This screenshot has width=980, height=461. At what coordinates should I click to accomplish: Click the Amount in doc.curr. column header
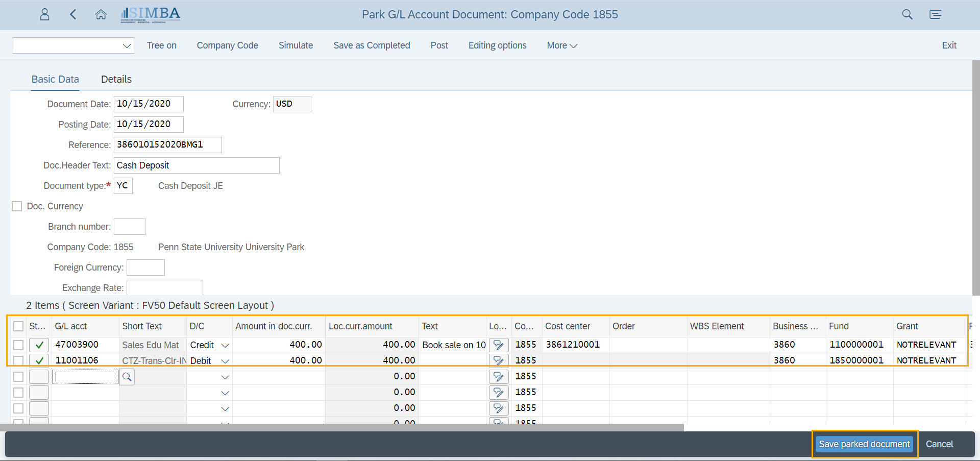click(279, 326)
